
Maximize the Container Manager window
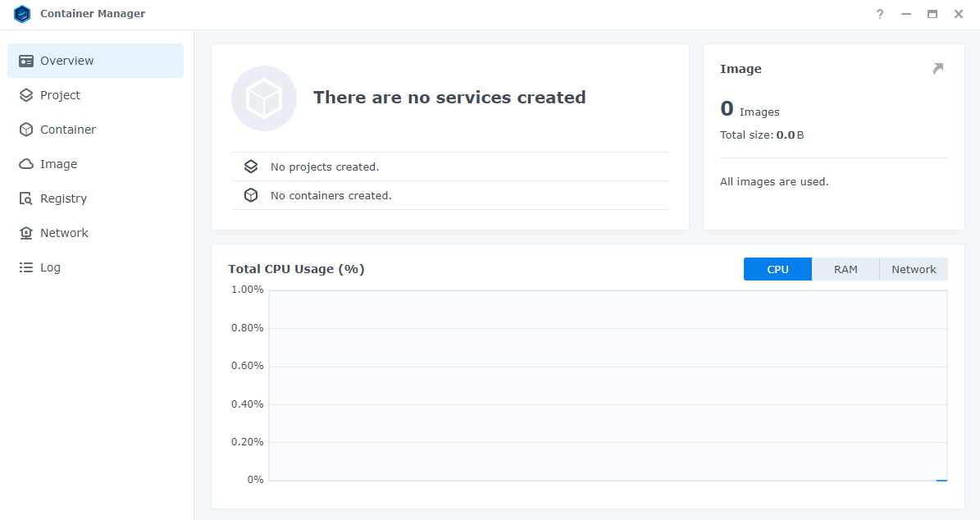(932, 14)
